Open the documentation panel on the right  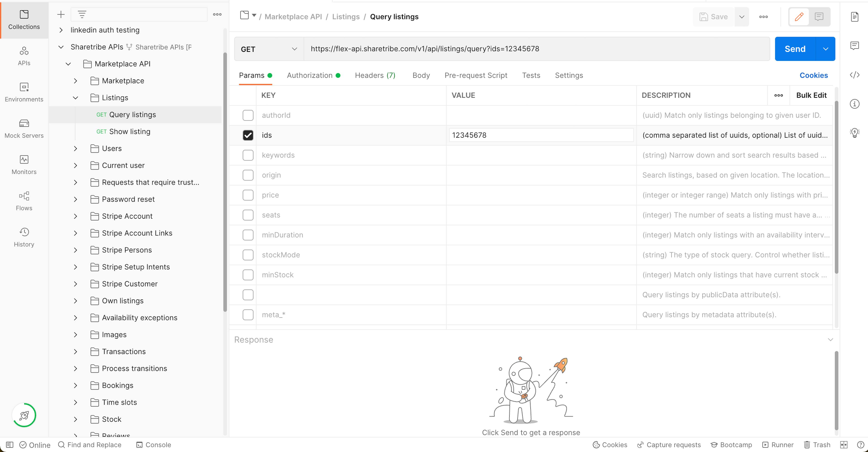[x=855, y=17]
